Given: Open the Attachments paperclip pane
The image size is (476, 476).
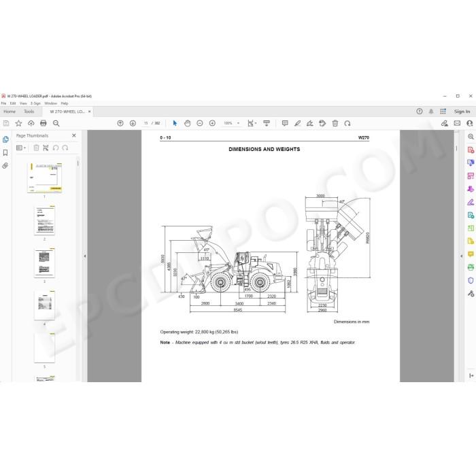Looking at the screenshot, I should coord(5,165).
